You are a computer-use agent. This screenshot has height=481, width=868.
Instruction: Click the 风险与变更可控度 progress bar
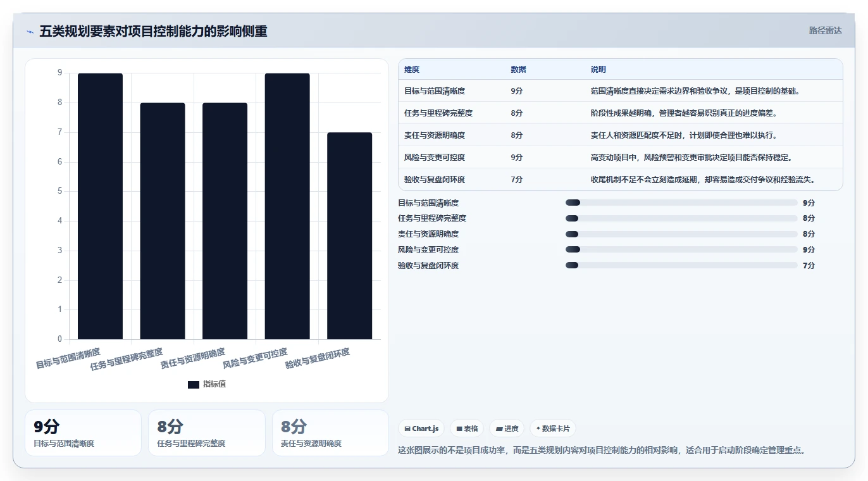coord(681,249)
